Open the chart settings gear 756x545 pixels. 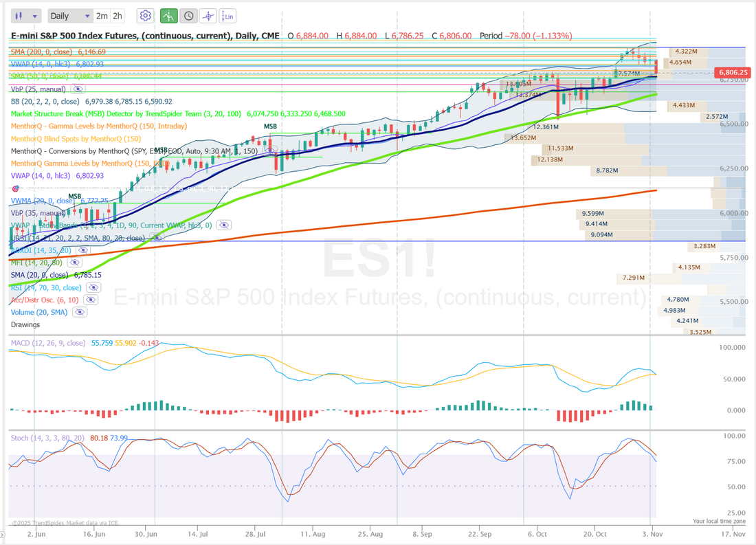(145, 16)
